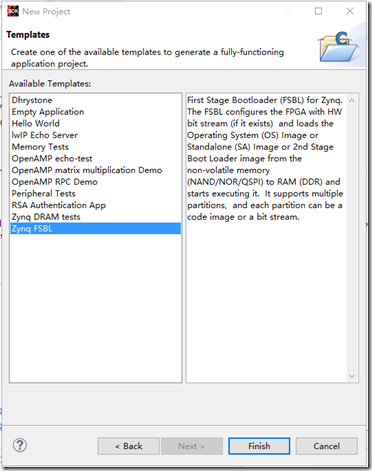The width and height of the screenshot is (372, 471).
Task: Select the Dhrystone template
Action: coord(32,100)
